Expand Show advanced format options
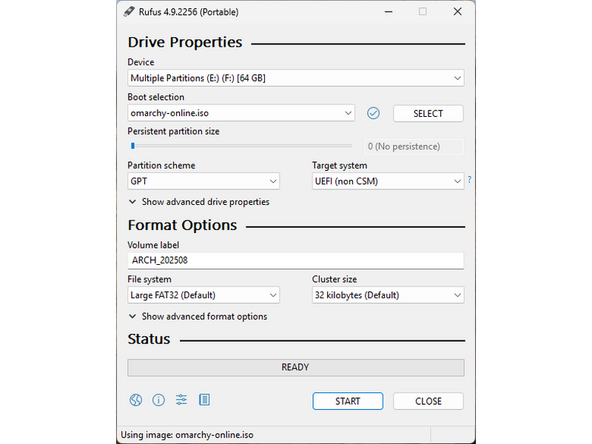Image resolution: width=592 pixels, height=444 pixels. point(198,316)
